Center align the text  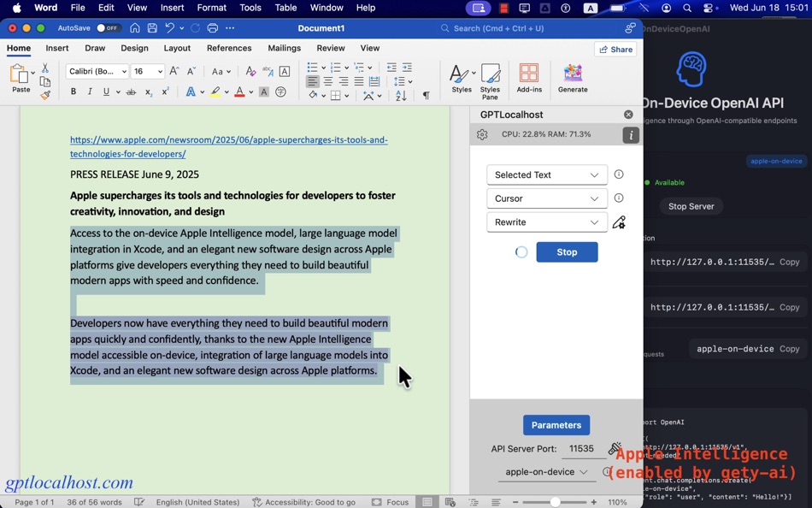tap(328, 81)
